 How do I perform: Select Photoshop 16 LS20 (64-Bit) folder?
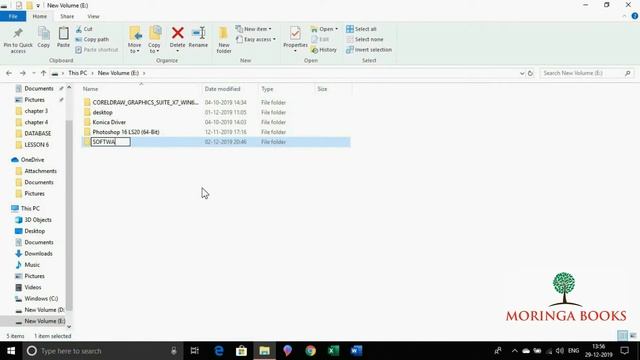tap(216, 132)
